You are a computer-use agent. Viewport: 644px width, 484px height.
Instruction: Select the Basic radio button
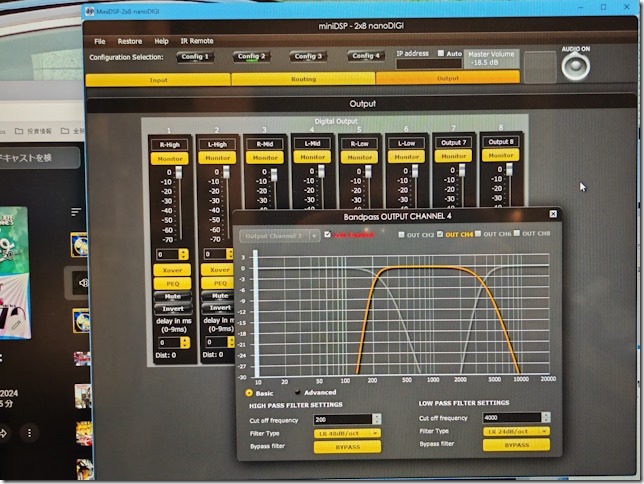(249, 393)
